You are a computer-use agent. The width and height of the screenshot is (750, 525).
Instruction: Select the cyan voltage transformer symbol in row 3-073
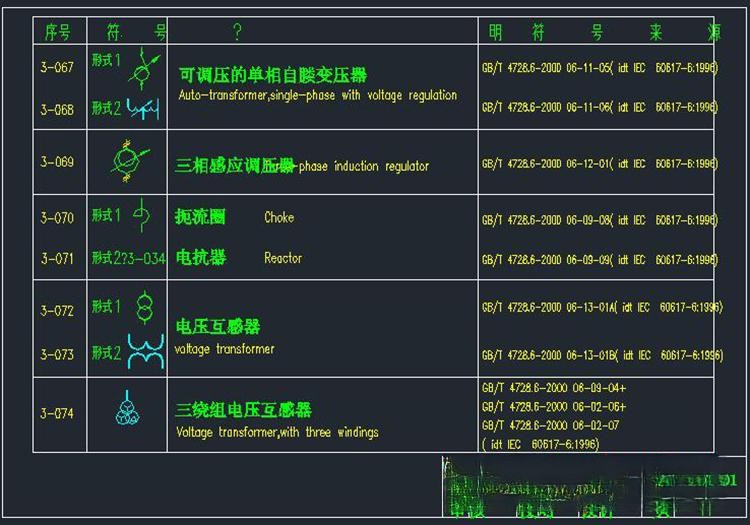146,351
